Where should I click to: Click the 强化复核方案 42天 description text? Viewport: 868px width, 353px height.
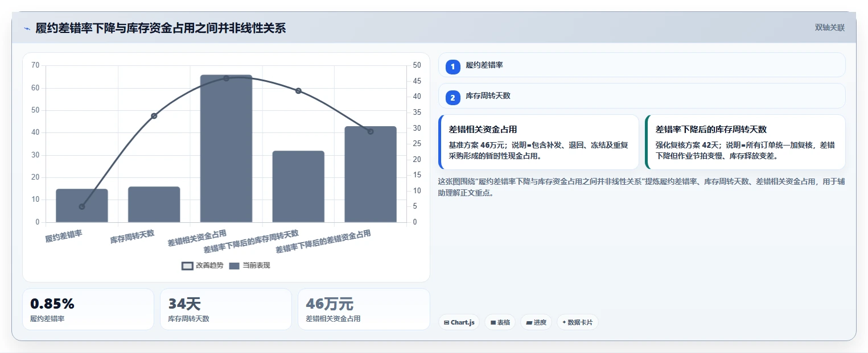pos(745,150)
